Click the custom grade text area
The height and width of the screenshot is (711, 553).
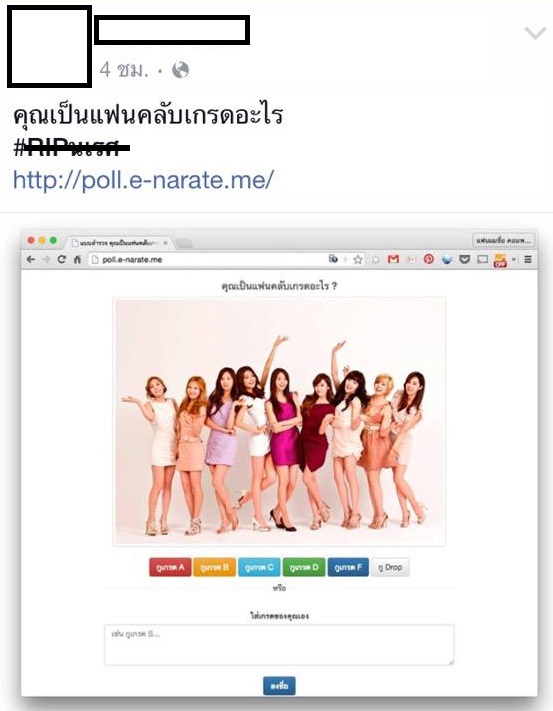tap(279, 645)
